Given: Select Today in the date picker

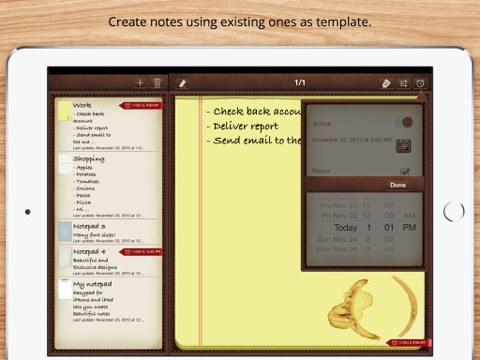Looking at the screenshot, I should tap(345, 228).
